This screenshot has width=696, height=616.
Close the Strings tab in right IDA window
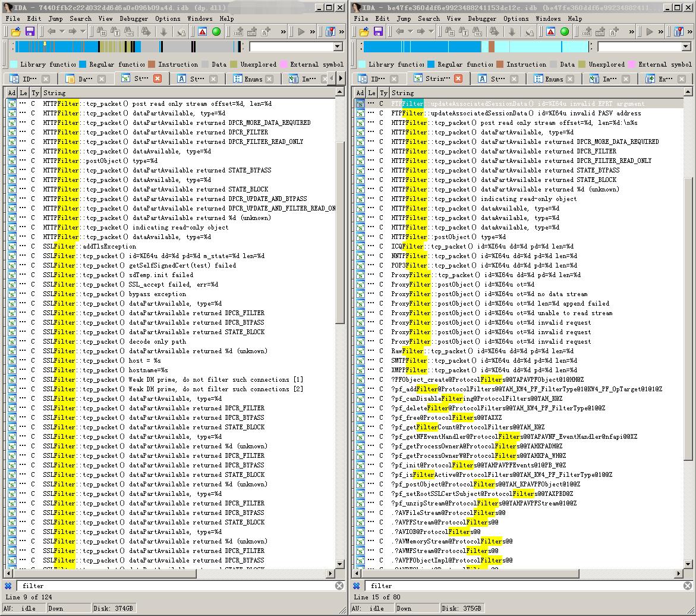coord(458,78)
